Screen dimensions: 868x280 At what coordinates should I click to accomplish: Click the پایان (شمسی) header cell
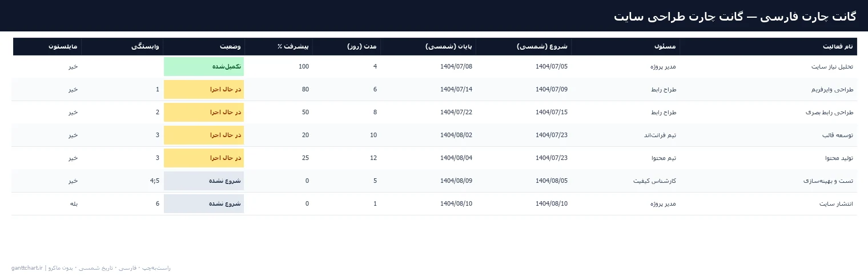click(x=428, y=46)
